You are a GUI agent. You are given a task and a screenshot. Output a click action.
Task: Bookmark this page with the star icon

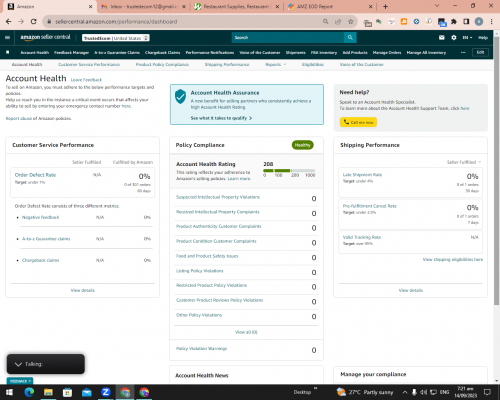pos(350,22)
